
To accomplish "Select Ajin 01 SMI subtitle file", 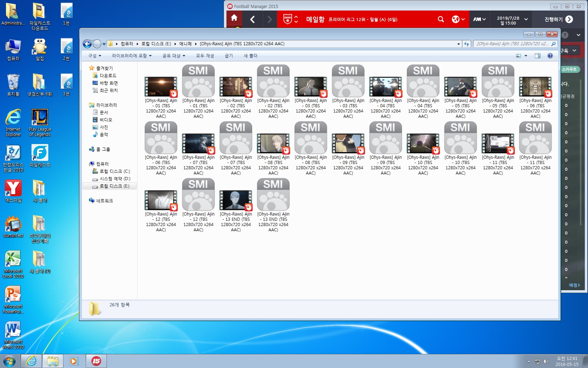I will (198, 81).
